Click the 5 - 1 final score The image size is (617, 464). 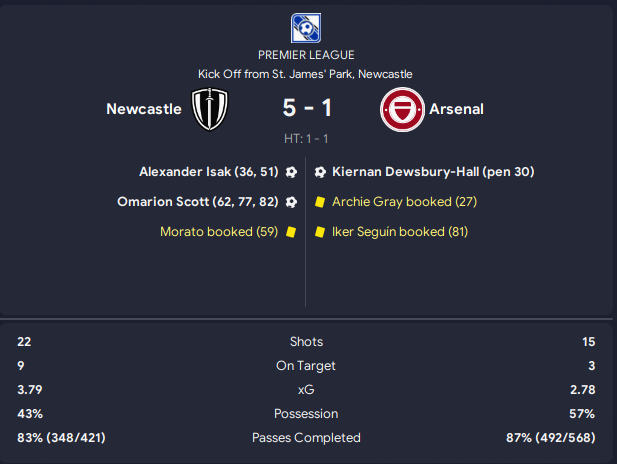point(306,108)
